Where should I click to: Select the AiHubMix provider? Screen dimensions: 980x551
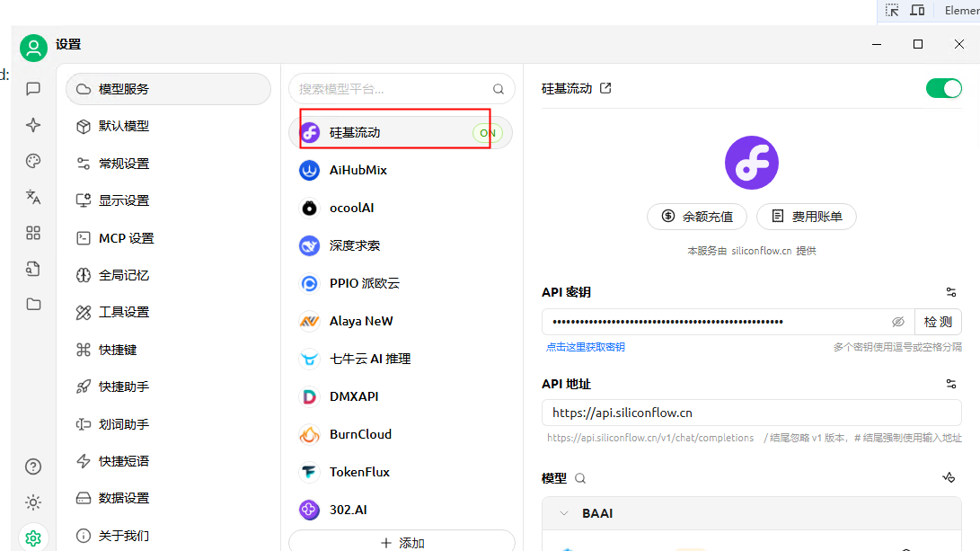[401, 170]
